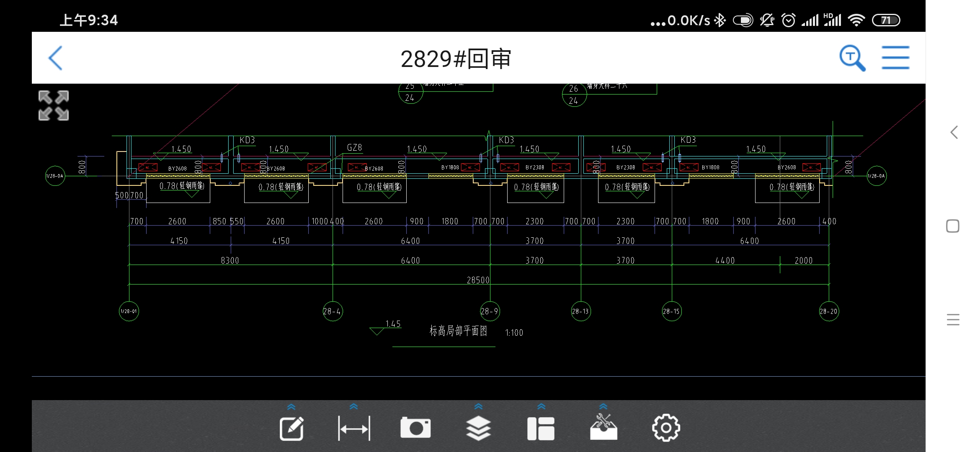Open the layout view tool
The image size is (980, 452).
[541, 429]
